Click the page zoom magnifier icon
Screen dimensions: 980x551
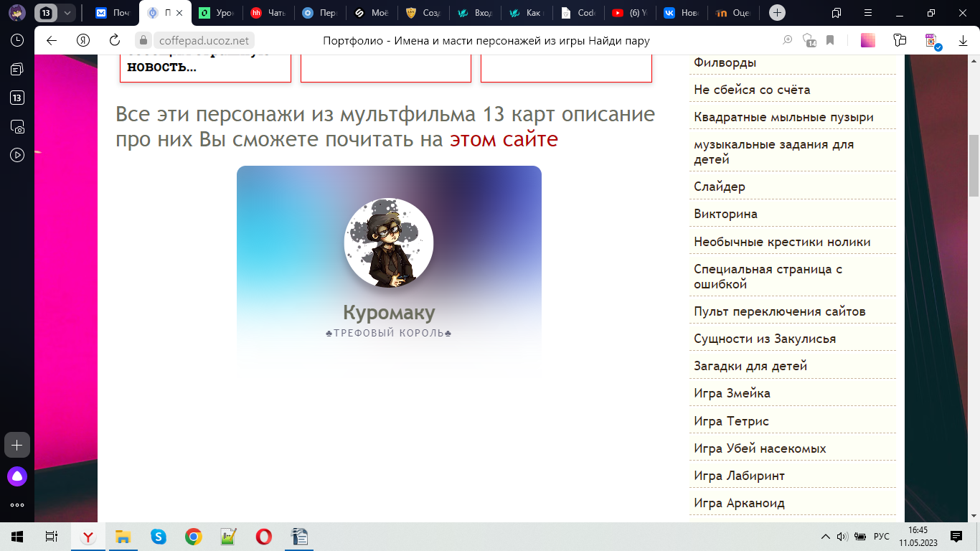pos(788,40)
